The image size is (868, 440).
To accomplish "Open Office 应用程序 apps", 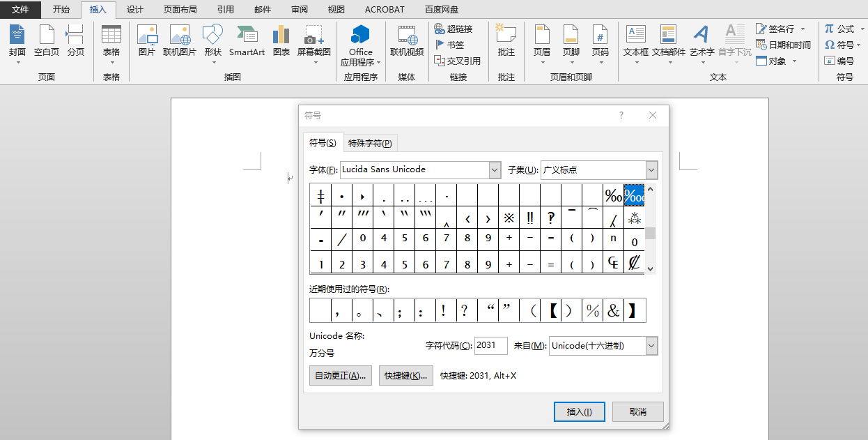I will click(x=361, y=45).
